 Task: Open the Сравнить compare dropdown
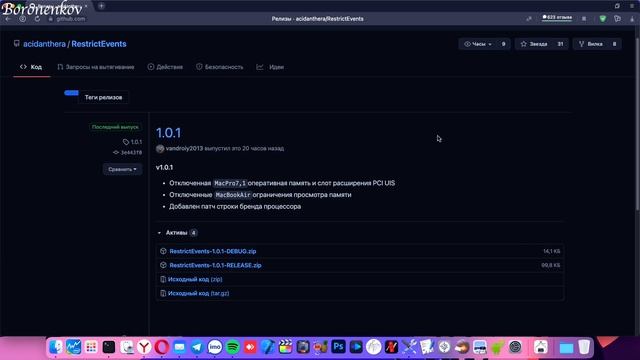coord(122,169)
